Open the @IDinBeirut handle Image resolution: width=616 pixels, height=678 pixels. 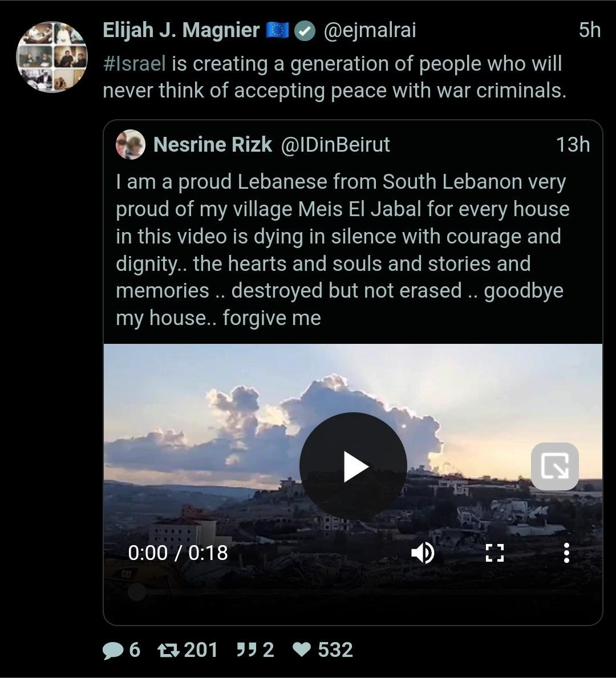(335, 145)
